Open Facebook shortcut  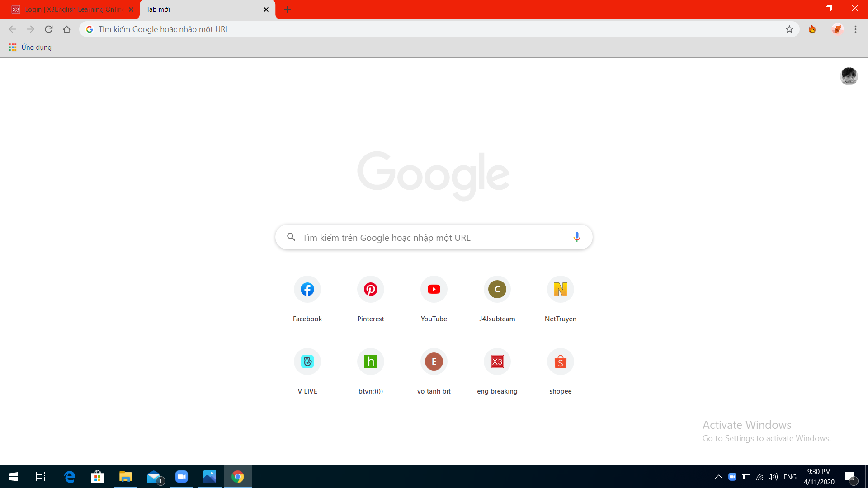pos(307,289)
